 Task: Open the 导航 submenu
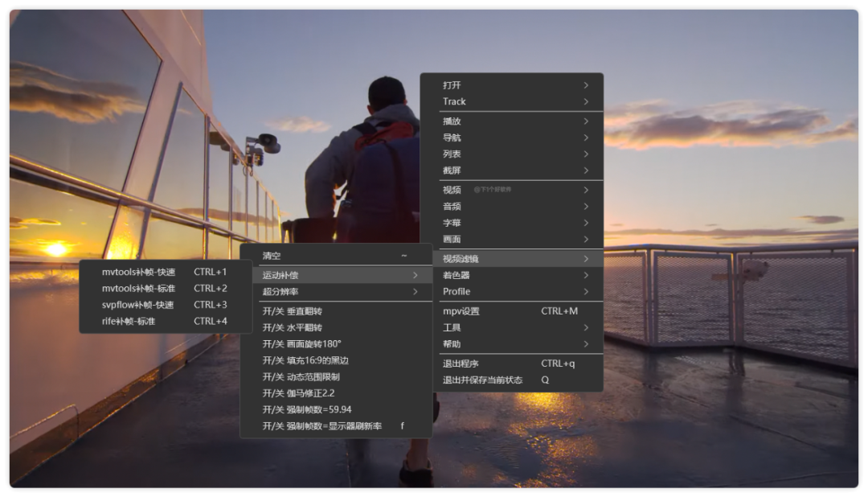511,138
